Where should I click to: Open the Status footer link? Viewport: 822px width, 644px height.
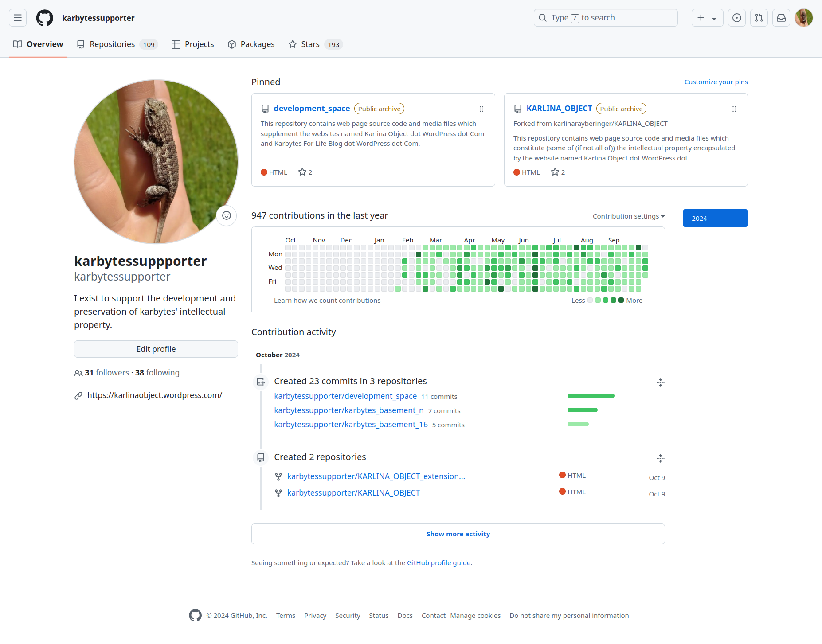click(x=379, y=616)
